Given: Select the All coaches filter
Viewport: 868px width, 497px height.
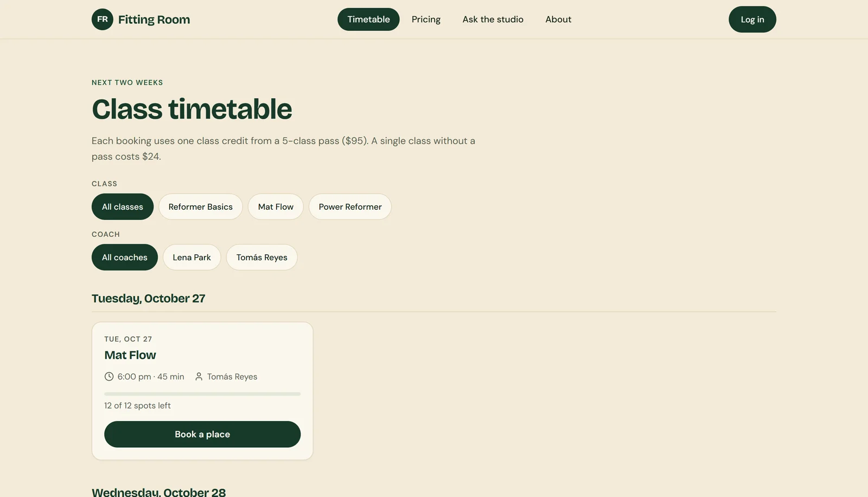Looking at the screenshot, I should [x=125, y=257].
